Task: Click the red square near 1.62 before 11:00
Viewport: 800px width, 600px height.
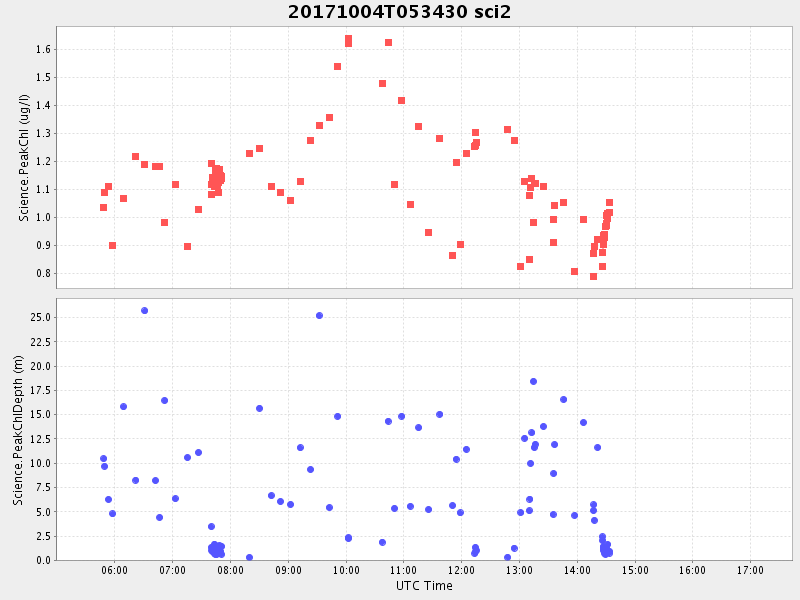Action: [388, 42]
